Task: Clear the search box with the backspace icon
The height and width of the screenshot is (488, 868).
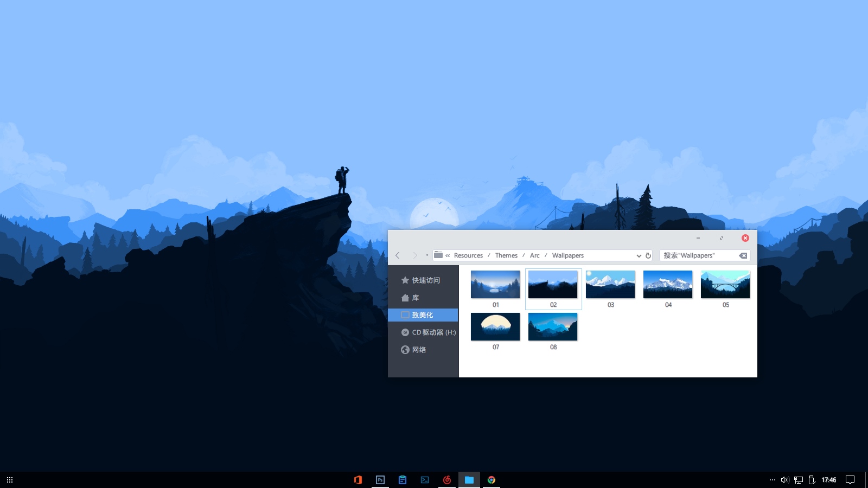Action: 743,255
